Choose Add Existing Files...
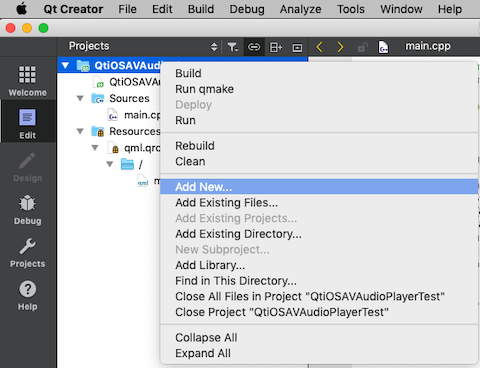The image size is (480, 368). 319,202
